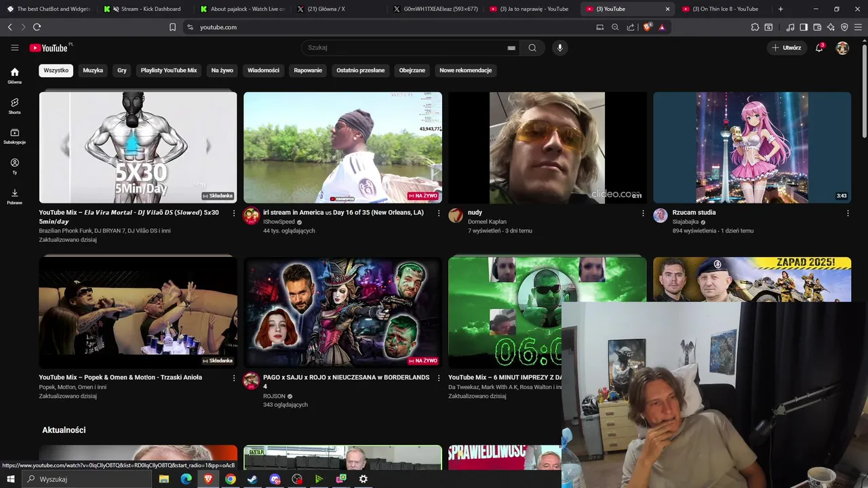868x488 pixels.
Task: Open three-dot menu for video nudy
Action: pyautogui.click(x=643, y=213)
